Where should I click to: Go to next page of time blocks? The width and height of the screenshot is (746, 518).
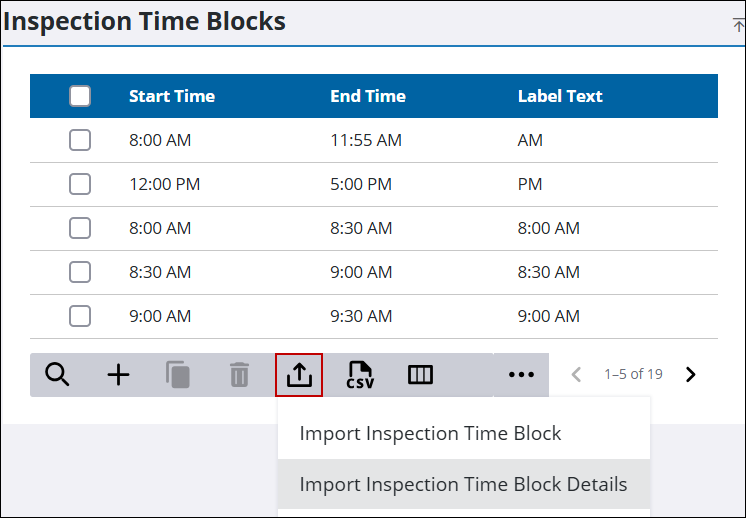pyautogui.click(x=690, y=375)
